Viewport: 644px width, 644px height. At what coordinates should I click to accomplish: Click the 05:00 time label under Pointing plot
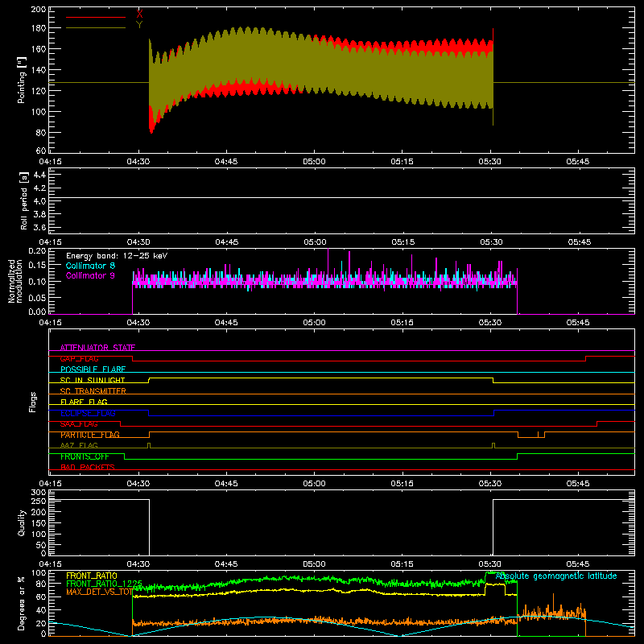(314, 162)
